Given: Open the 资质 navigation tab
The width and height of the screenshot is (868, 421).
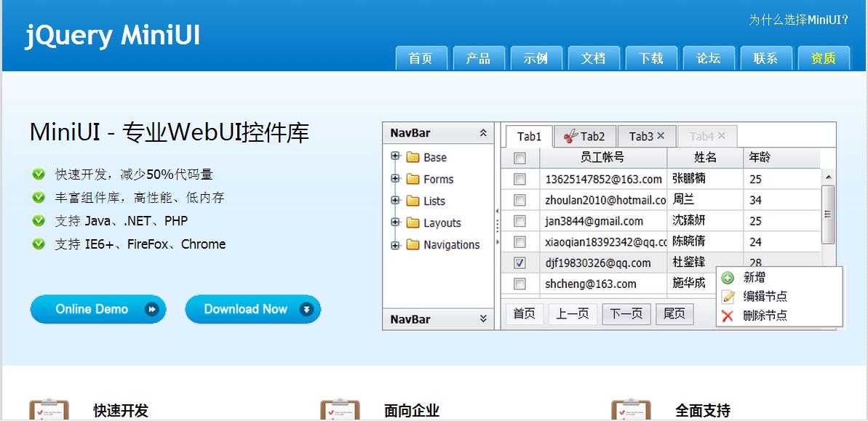Looking at the screenshot, I should coord(824,58).
